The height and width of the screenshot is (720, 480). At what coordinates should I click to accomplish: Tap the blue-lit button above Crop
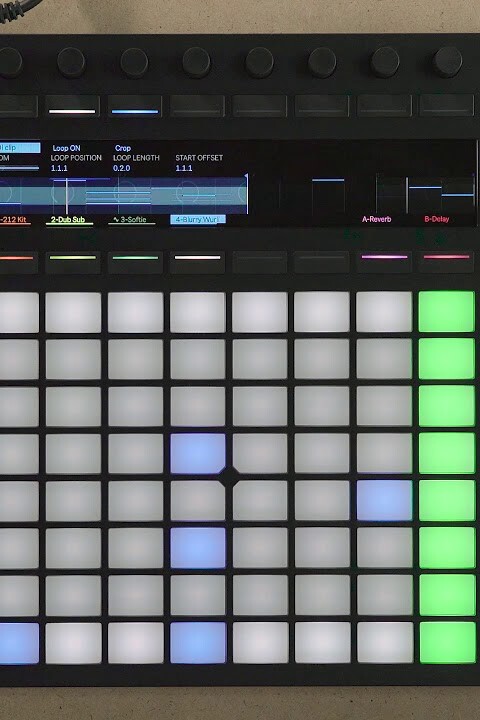point(135,106)
